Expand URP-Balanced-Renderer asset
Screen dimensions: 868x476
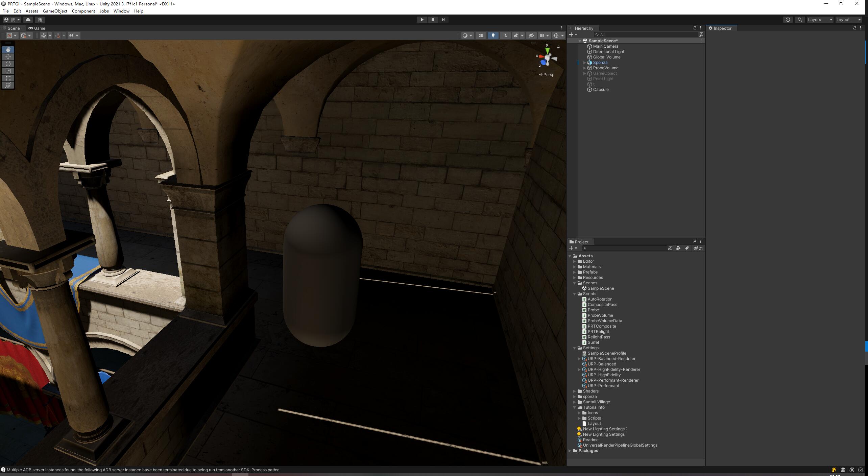point(579,359)
